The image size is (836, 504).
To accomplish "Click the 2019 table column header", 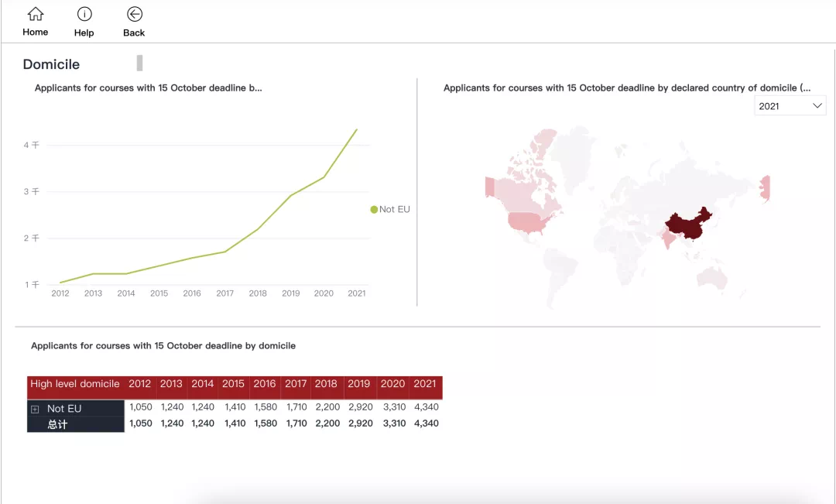I will pos(359,383).
